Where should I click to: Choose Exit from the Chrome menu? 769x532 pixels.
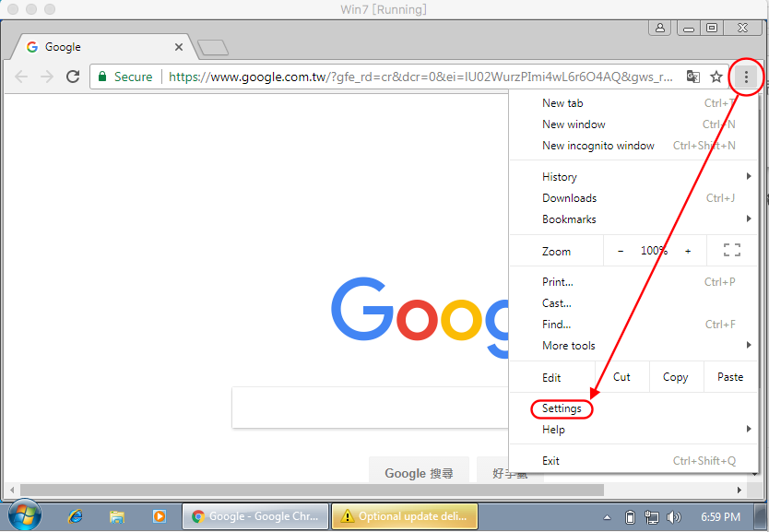coord(633,461)
